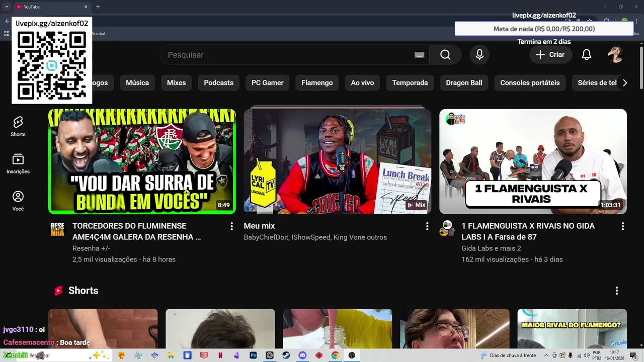Go back with the browser back arrow
This screenshot has height=362, width=644.
pyautogui.click(x=7, y=21)
